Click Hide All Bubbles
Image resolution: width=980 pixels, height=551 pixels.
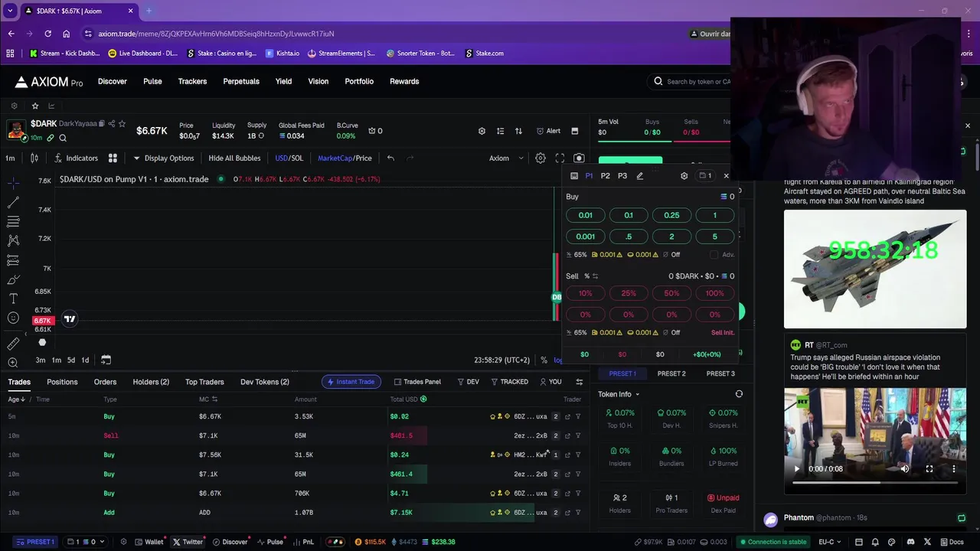(234, 158)
